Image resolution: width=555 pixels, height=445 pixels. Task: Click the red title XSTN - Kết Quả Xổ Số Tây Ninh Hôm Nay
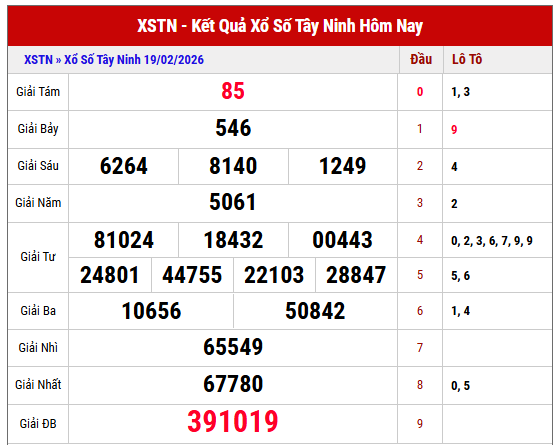[x=280, y=26]
